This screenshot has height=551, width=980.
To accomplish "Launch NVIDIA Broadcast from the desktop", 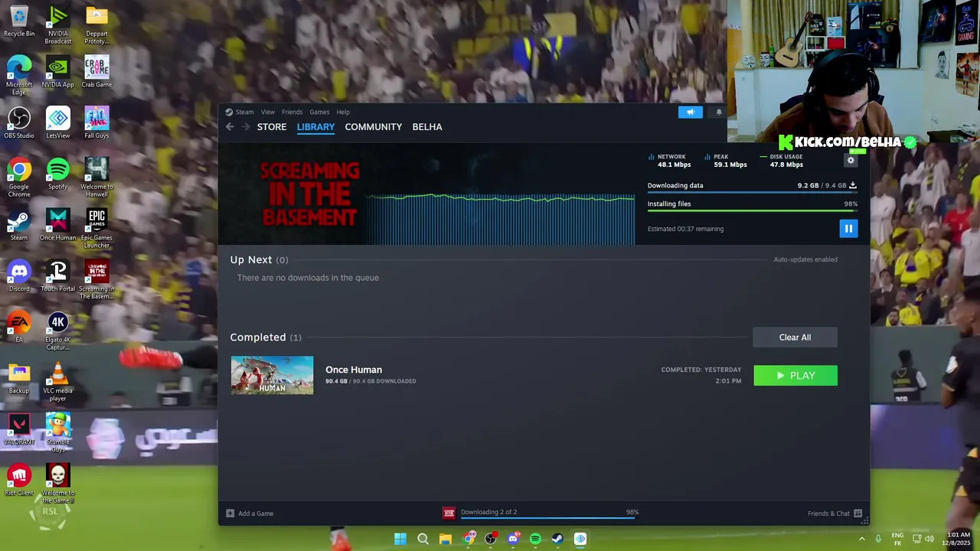I will (x=57, y=25).
